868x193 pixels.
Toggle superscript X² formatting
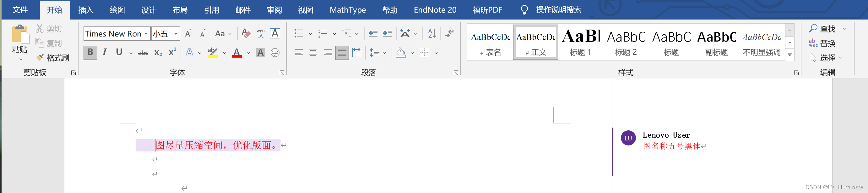coord(172,52)
